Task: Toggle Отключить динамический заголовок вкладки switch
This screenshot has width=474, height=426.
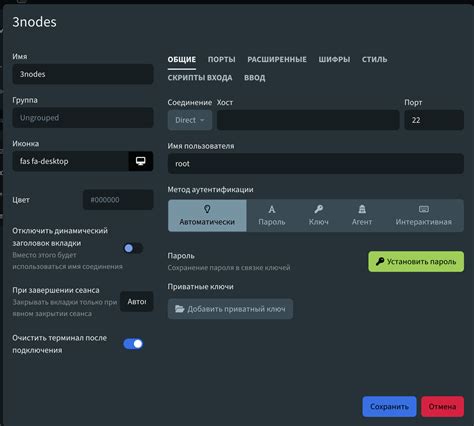Action: pos(133,248)
